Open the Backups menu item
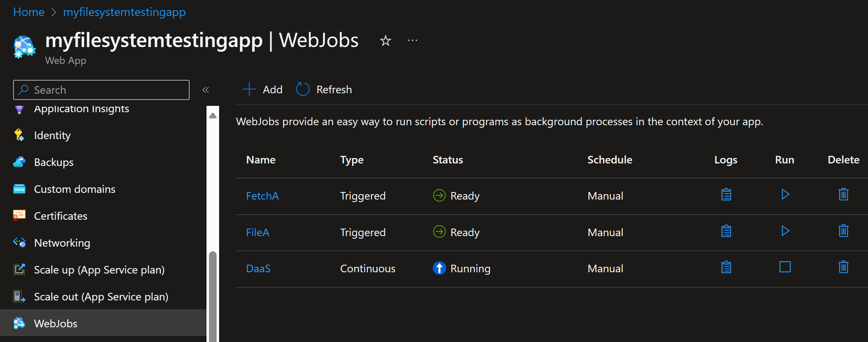The image size is (868, 342). click(54, 162)
